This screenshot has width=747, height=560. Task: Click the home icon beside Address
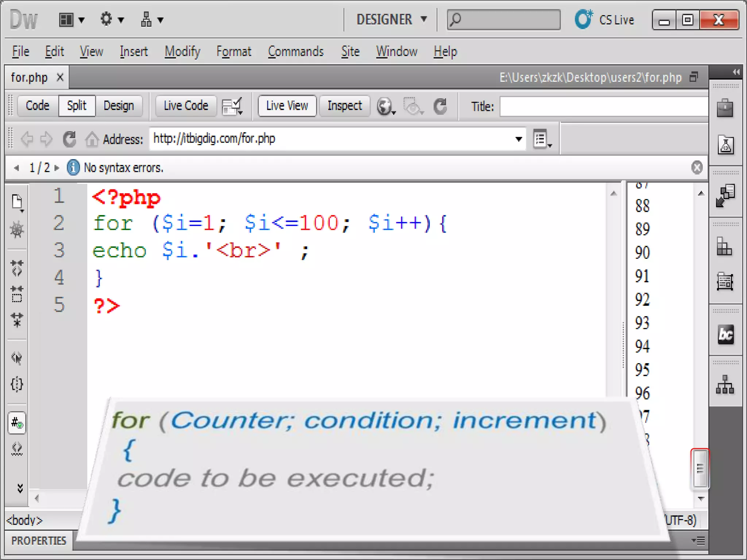click(x=92, y=139)
